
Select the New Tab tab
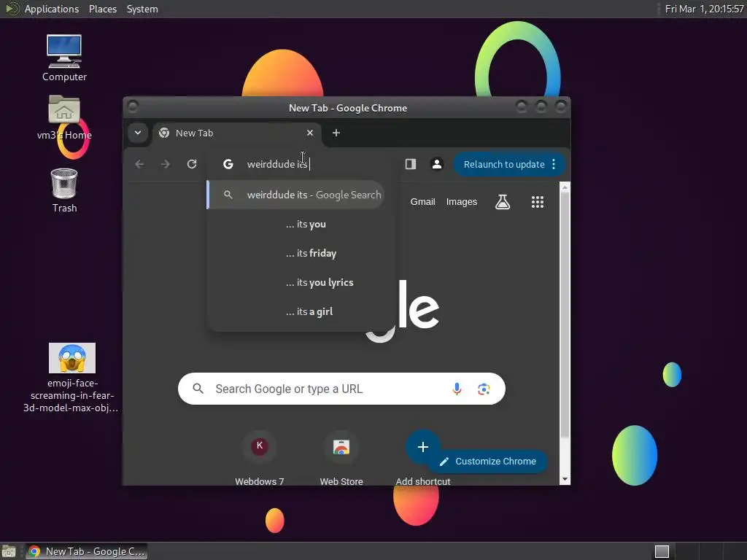pos(237,133)
